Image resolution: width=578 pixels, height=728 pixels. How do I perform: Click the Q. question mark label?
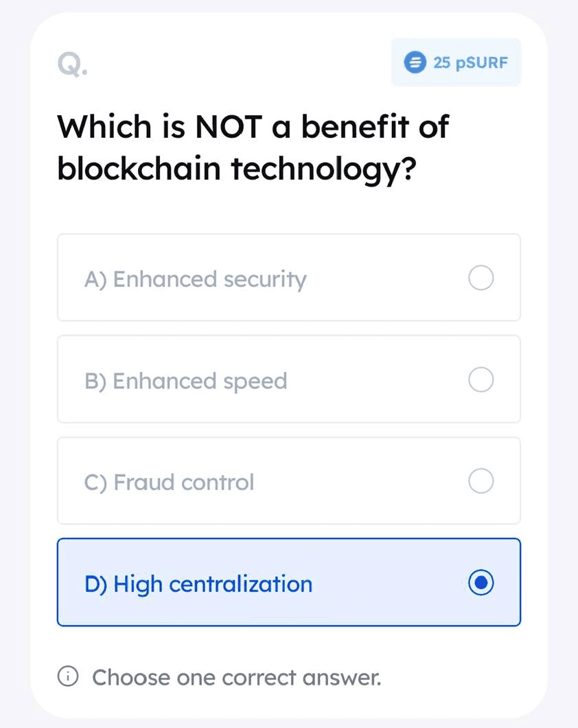(x=73, y=64)
